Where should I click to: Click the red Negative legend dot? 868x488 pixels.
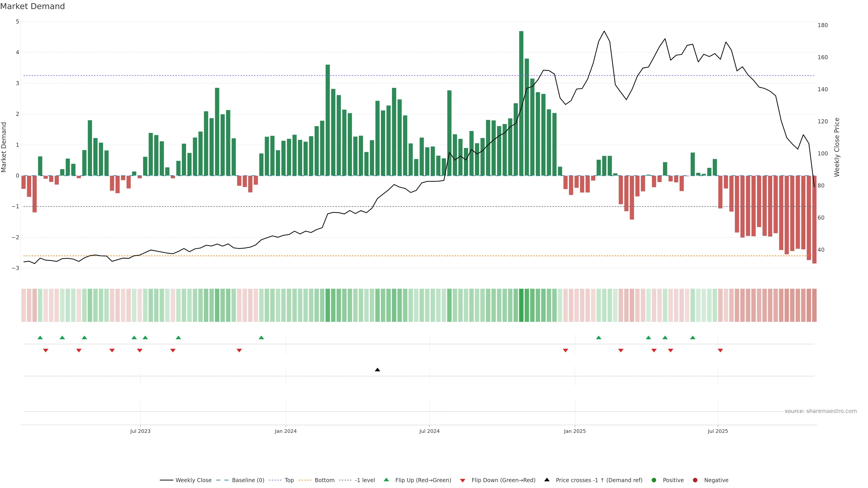(695, 480)
